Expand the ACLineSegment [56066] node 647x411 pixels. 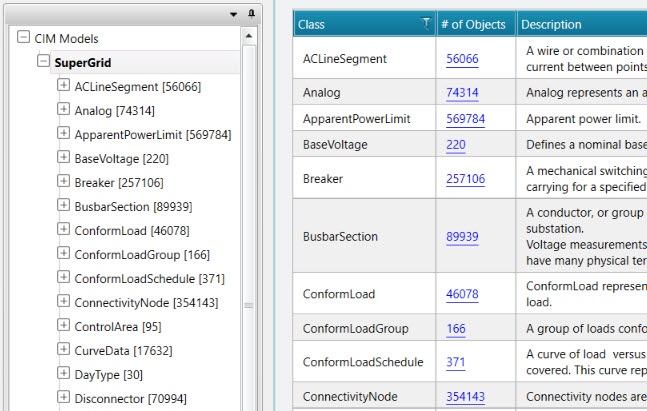(63, 85)
